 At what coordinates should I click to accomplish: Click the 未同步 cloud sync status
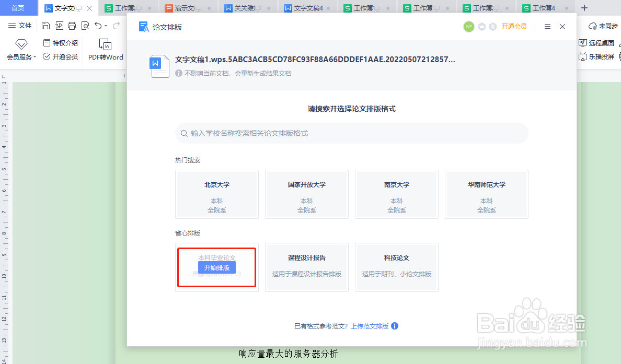click(603, 26)
